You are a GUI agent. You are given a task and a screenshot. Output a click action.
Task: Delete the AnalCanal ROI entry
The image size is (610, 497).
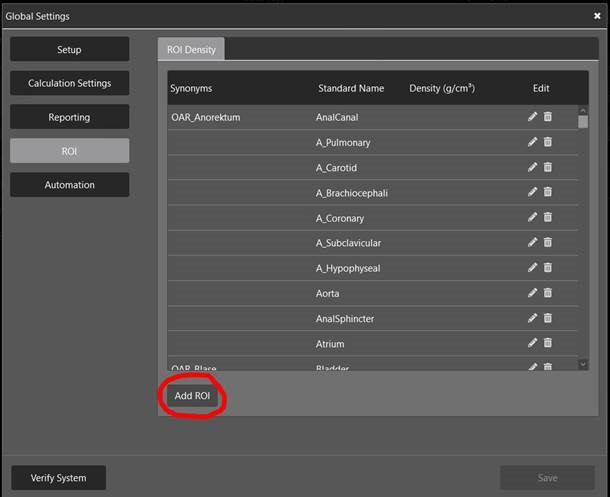[x=548, y=117]
